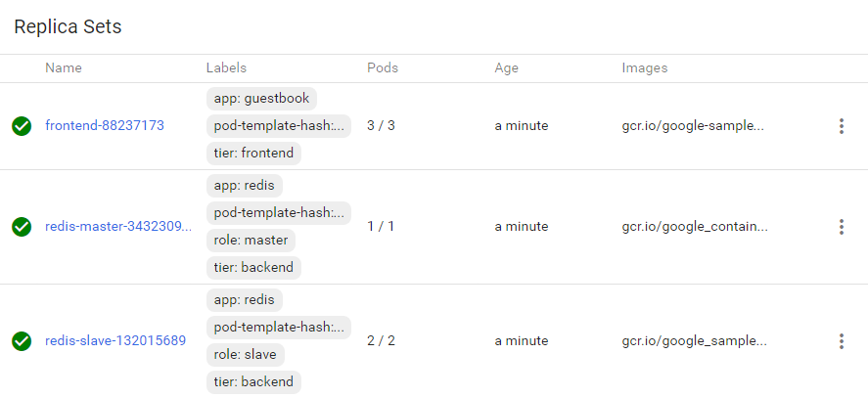The width and height of the screenshot is (868, 398).
Task: Click the green status checkmark for redis-slave-132015689
Action: pos(22,341)
